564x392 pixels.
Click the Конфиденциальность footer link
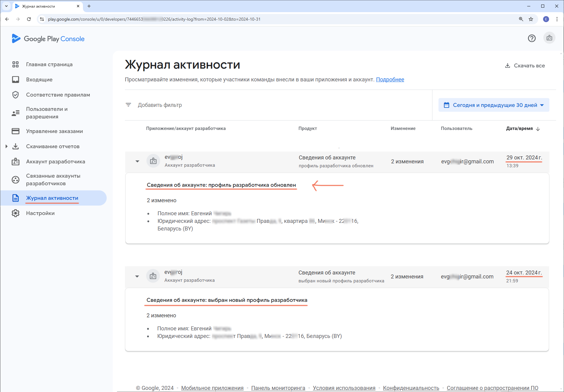click(411, 388)
